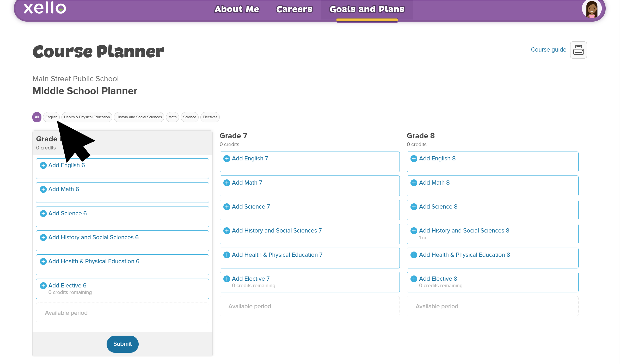Filter courses by Science chip
This screenshot has width=620, height=364.
(x=189, y=117)
